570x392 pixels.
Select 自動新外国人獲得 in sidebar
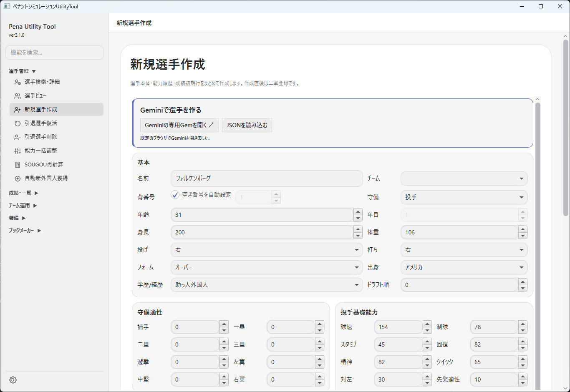[x=56, y=178]
